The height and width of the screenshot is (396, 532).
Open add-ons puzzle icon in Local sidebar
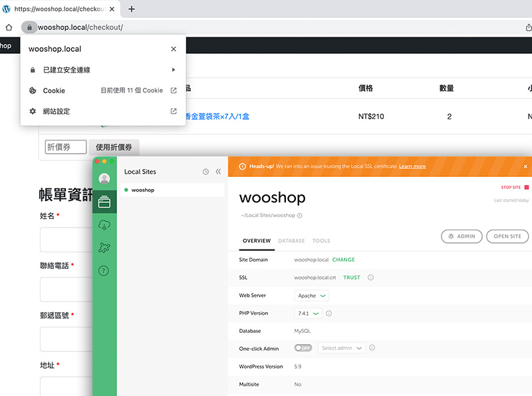point(104,248)
